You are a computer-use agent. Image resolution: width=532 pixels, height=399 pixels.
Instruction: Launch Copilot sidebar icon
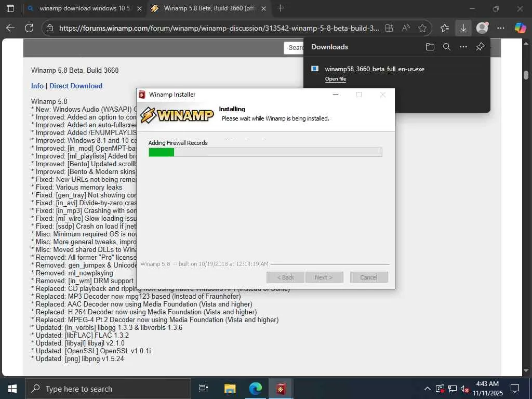point(520,28)
